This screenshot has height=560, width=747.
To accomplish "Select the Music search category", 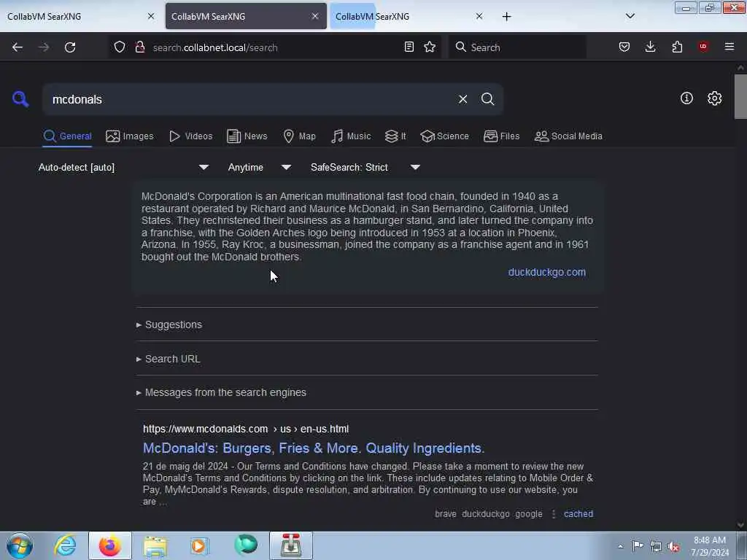I will pyautogui.click(x=351, y=136).
